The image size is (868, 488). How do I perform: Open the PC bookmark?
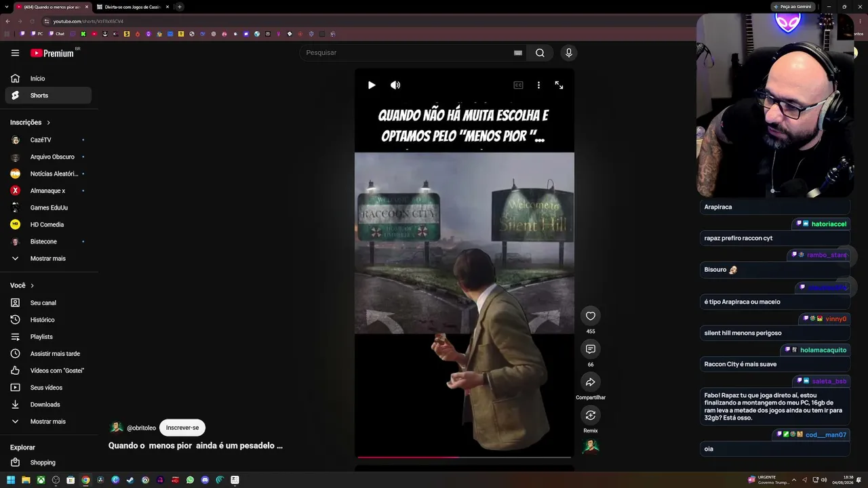point(37,33)
